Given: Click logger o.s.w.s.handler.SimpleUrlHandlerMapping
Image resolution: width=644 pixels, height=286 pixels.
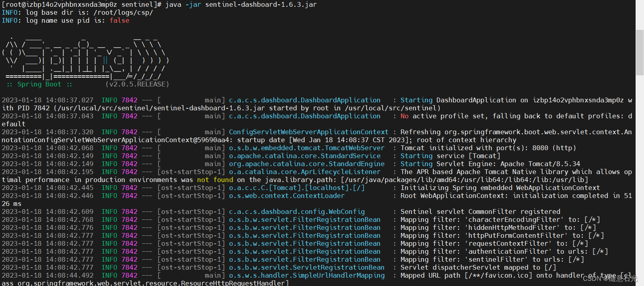Looking at the screenshot, I should click(x=307, y=275).
